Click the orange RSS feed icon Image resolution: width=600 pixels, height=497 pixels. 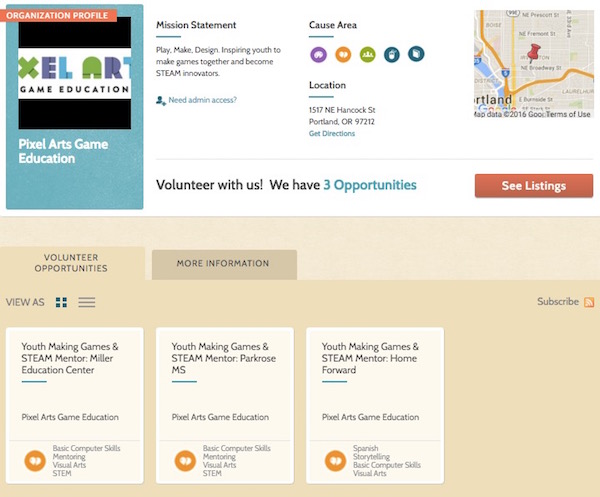coord(589,302)
